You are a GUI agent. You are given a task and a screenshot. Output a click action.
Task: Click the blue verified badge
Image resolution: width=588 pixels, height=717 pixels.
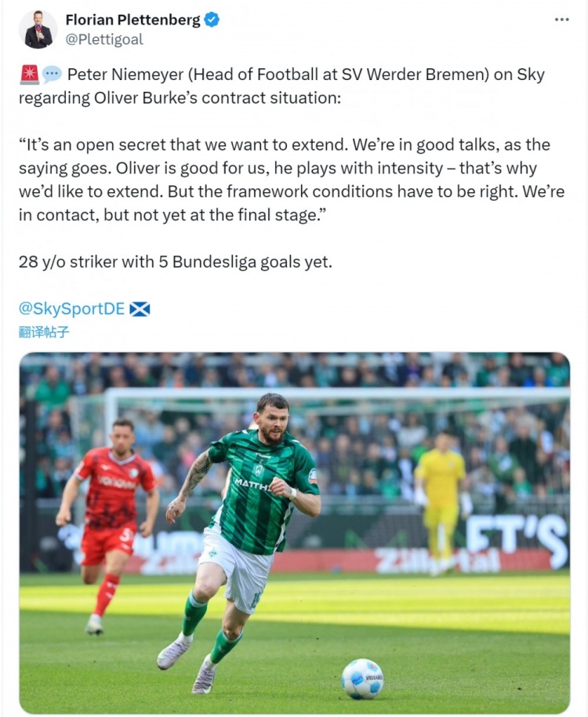click(212, 20)
